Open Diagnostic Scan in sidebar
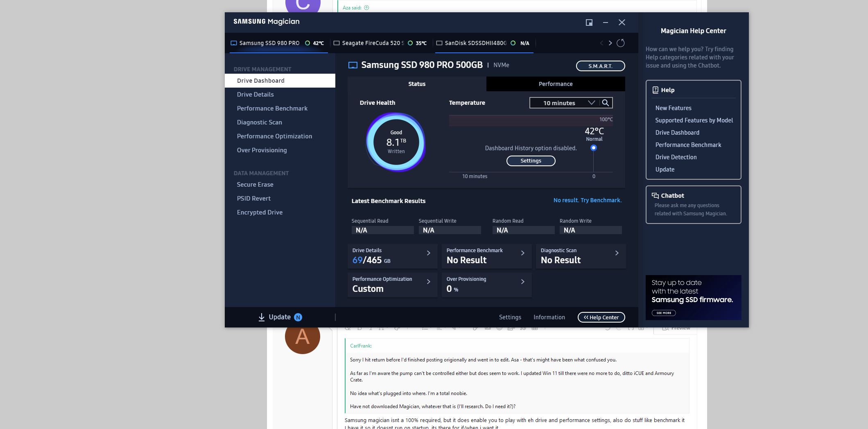 (x=280, y=122)
